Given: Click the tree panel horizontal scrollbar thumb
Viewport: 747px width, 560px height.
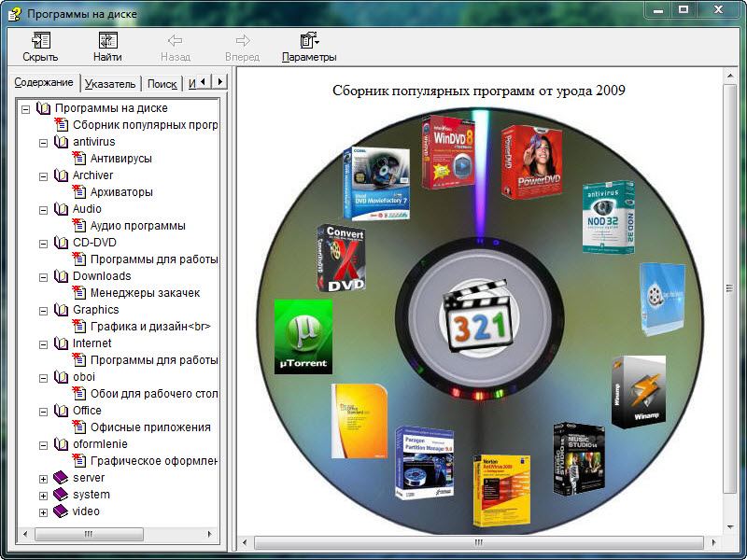Looking at the screenshot, I should pyautogui.click(x=89, y=534).
